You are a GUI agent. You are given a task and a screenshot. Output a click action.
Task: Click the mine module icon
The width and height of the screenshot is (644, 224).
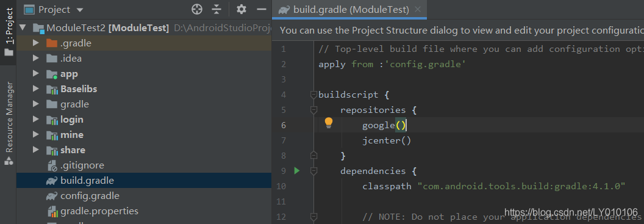point(52,135)
